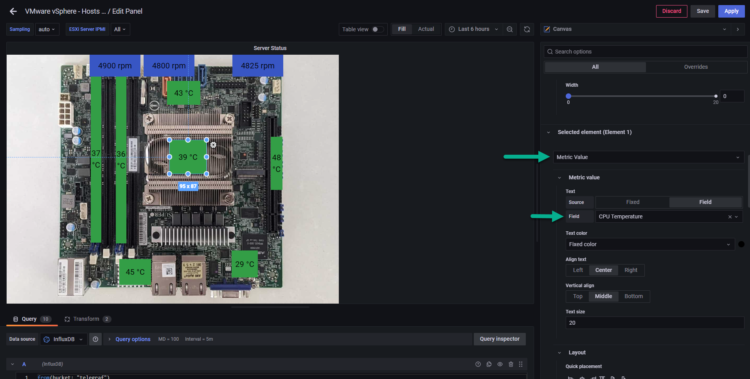Open the Metric Value element type dropdown

pos(648,157)
